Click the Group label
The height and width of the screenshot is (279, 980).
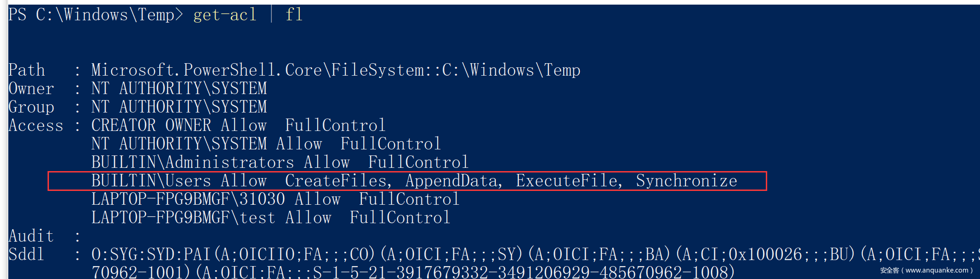(31, 107)
